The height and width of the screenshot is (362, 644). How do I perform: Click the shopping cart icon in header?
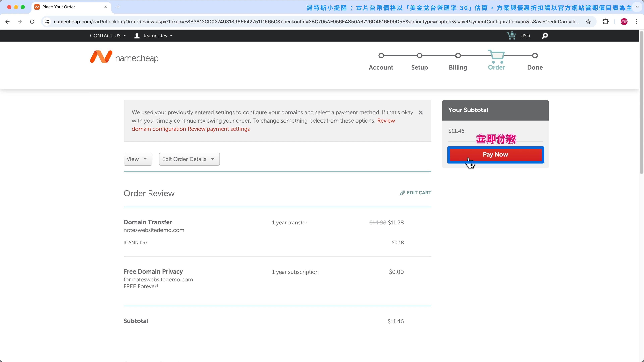coord(511,36)
